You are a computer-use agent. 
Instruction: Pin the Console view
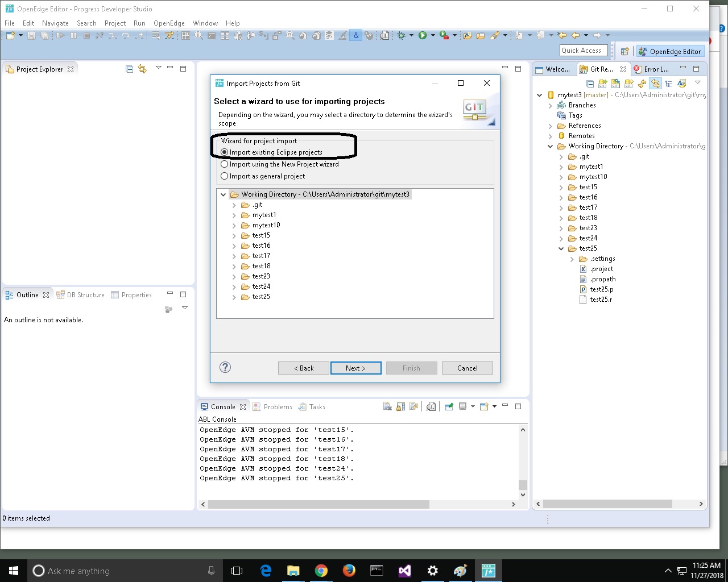coord(449,406)
